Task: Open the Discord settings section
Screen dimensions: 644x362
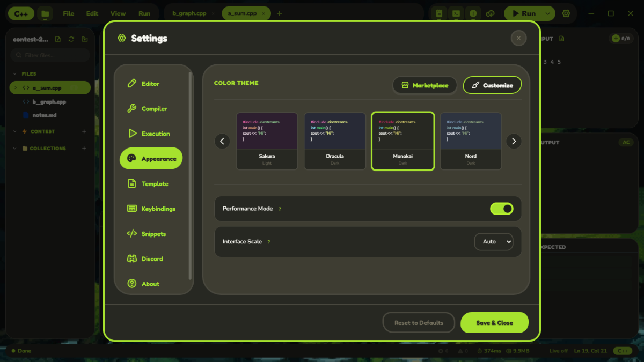Action: 151,259
